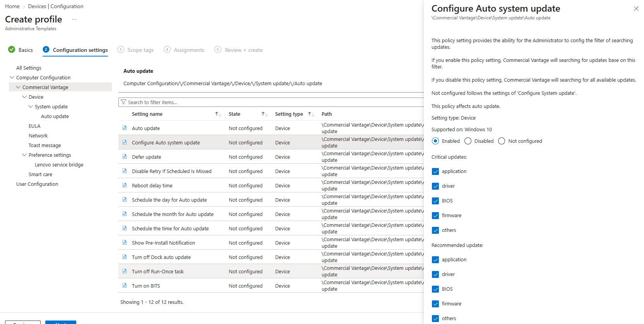
Task: Open the Reboot delay time setting
Action: pos(152,185)
